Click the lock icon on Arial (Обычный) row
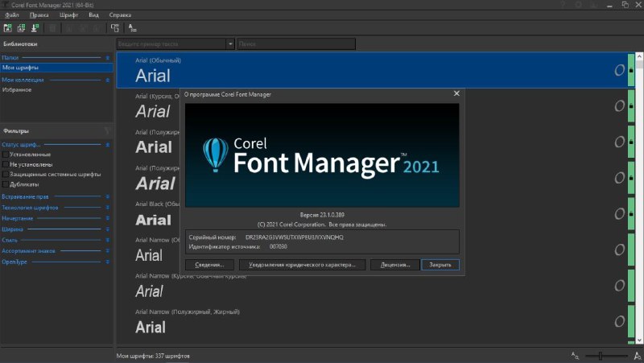The height and width of the screenshot is (363, 644). (x=631, y=70)
